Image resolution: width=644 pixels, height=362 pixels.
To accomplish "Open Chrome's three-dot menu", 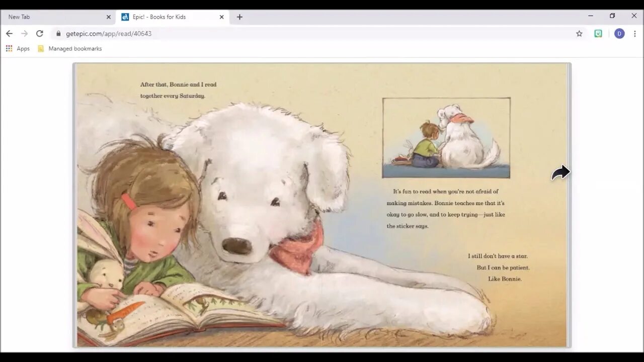I will coord(635,34).
